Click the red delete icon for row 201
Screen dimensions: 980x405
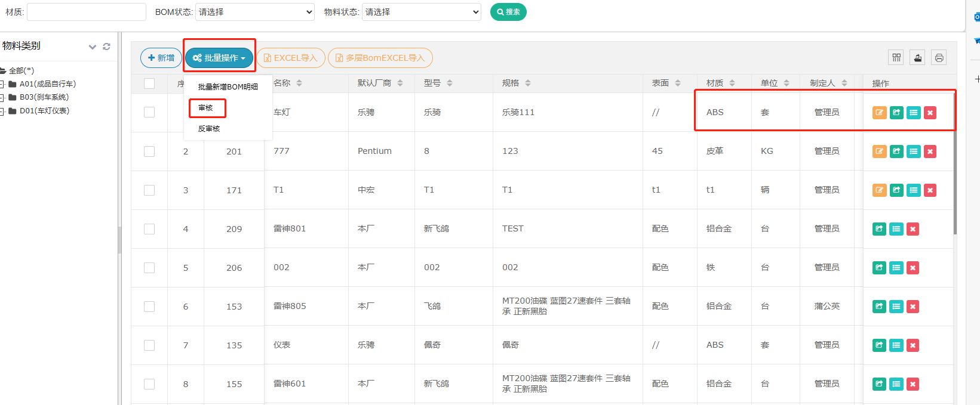tap(930, 152)
